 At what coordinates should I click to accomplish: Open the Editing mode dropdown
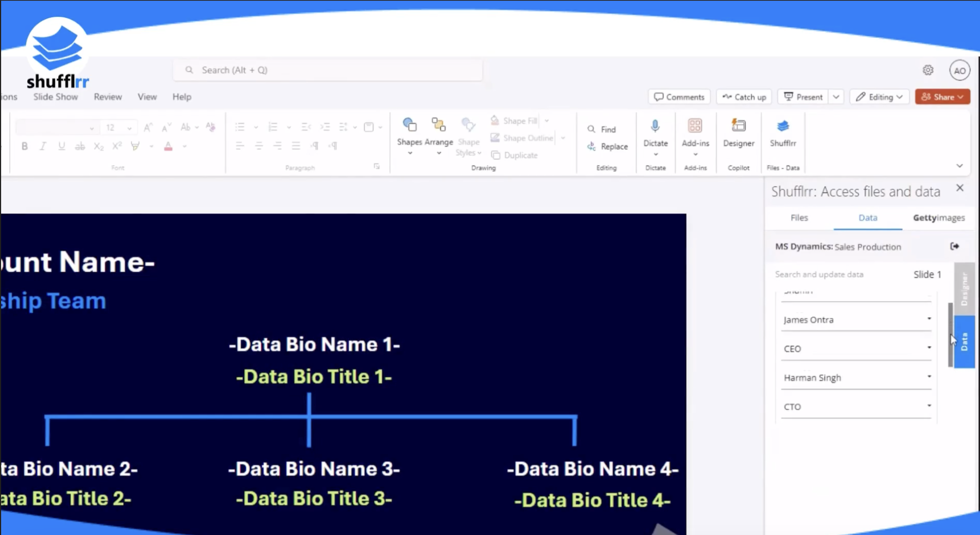[879, 97]
